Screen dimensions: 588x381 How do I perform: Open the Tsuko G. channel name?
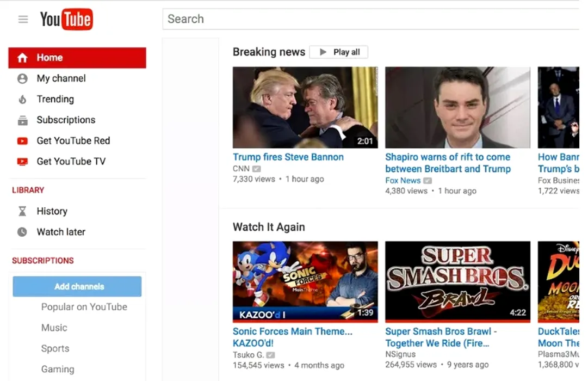pos(248,355)
